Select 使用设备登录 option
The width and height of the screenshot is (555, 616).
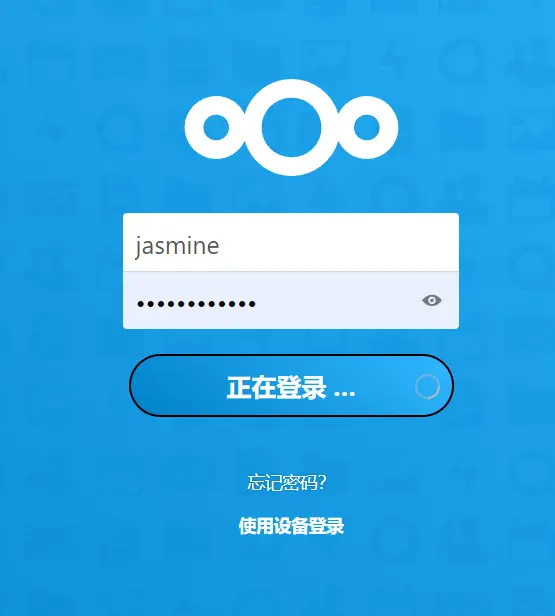coord(291,526)
